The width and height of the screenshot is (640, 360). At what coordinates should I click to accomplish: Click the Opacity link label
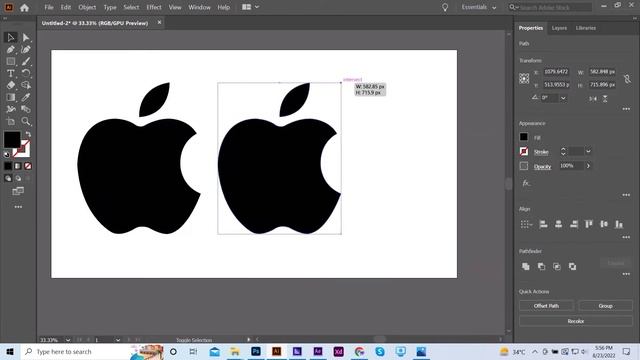pyautogui.click(x=542, y=167)
